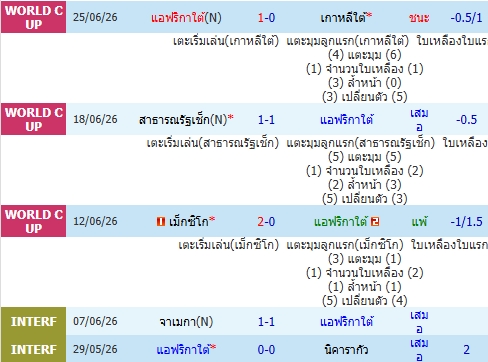Open the WORLD CUP league label for 25/06/26

point(34,17)
